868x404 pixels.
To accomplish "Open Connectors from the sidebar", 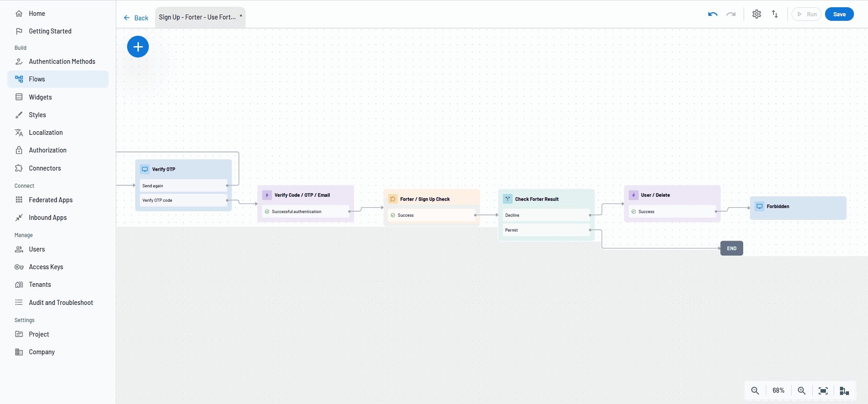I will [45, 168].
